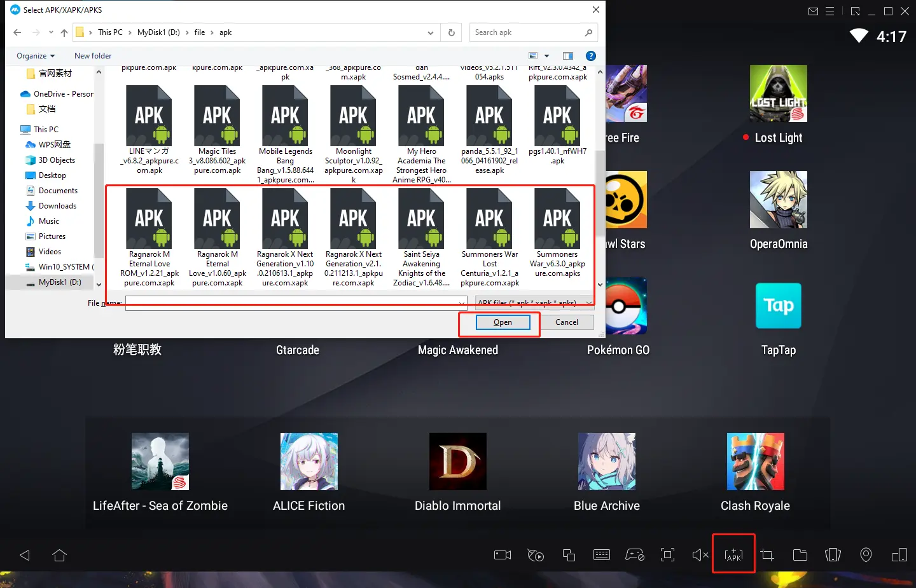Viewport: 916px width, 588px height.
Task: Select Summoners War Lost Centuria xapk
Action: tap(490, 238)
